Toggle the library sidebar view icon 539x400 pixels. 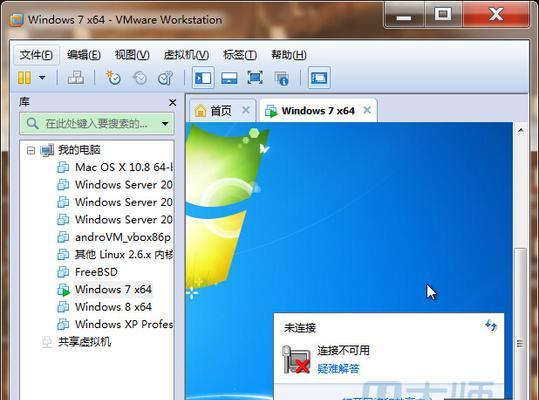pyautogui.click(x=203, y=78)
